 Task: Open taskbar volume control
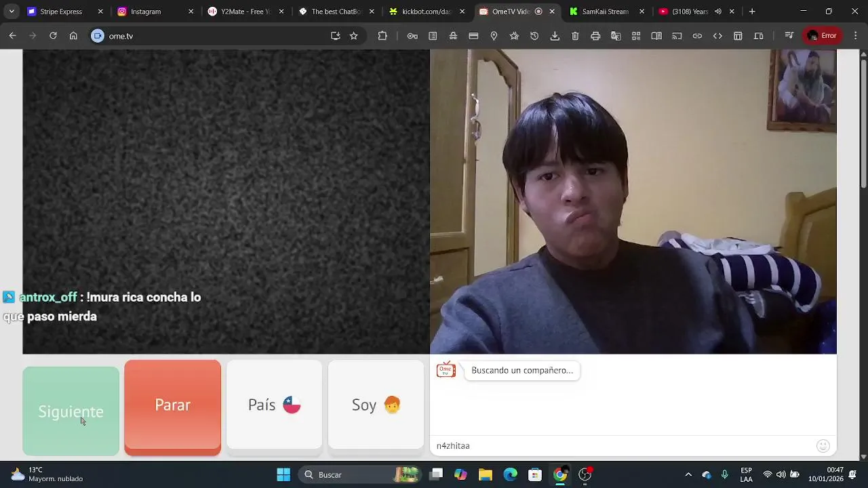tap(781, 474)
